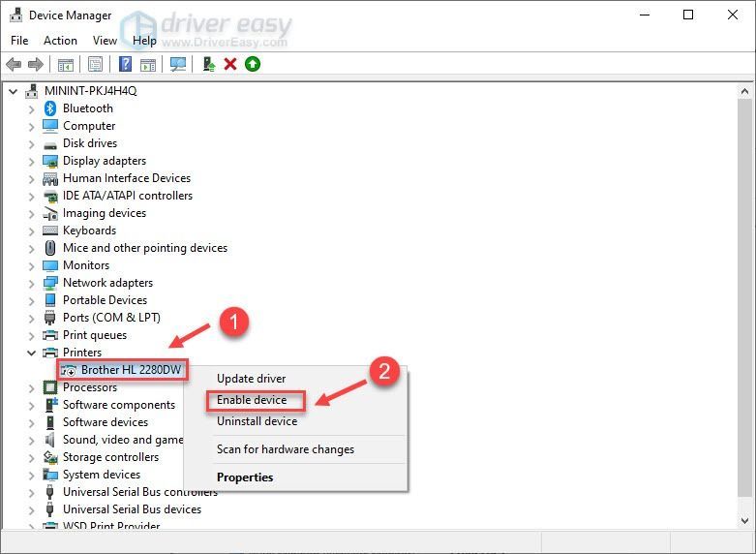Click the IDE ATA/ATAPI controllers icon

50,196
